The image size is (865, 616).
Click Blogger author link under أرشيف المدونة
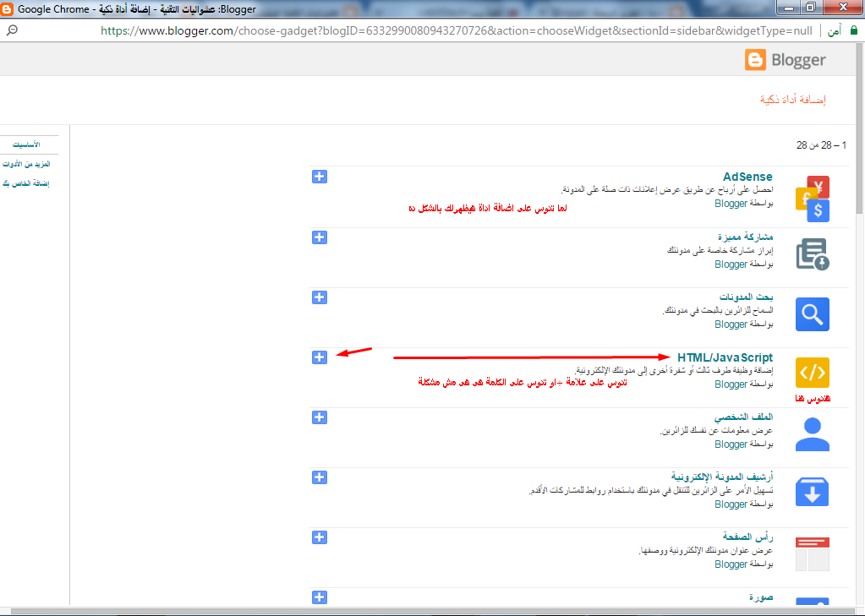click(x=731, y=504)
